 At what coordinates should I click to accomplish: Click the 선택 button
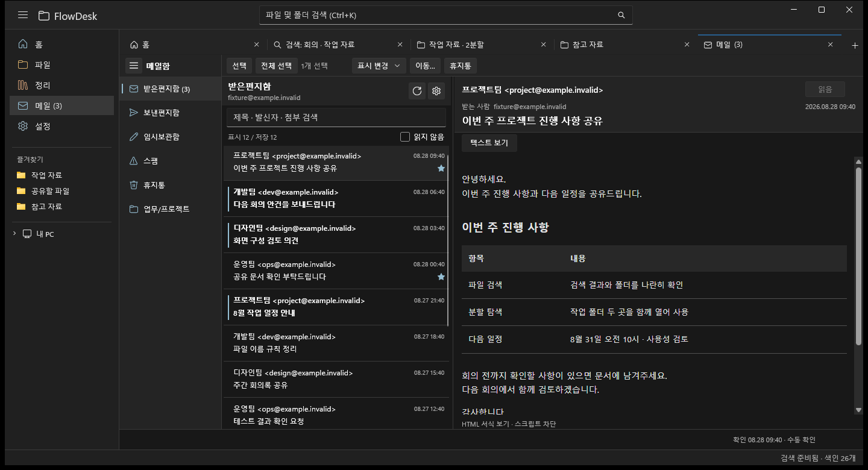239,66
